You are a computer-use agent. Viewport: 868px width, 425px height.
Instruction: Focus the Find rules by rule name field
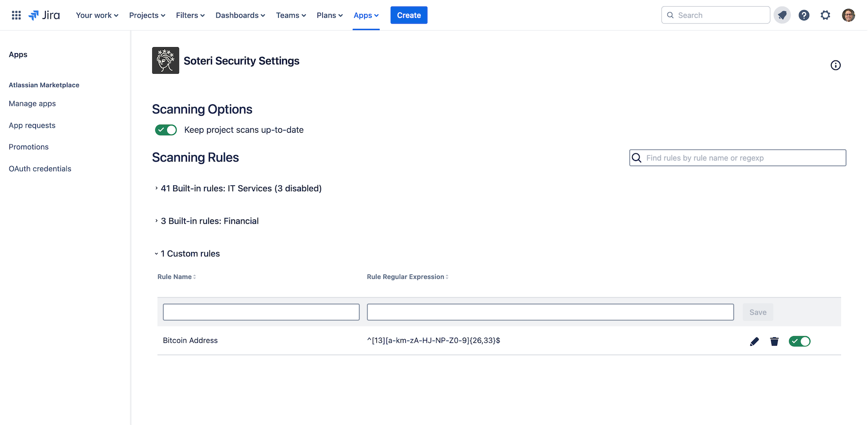pos(737,158)
